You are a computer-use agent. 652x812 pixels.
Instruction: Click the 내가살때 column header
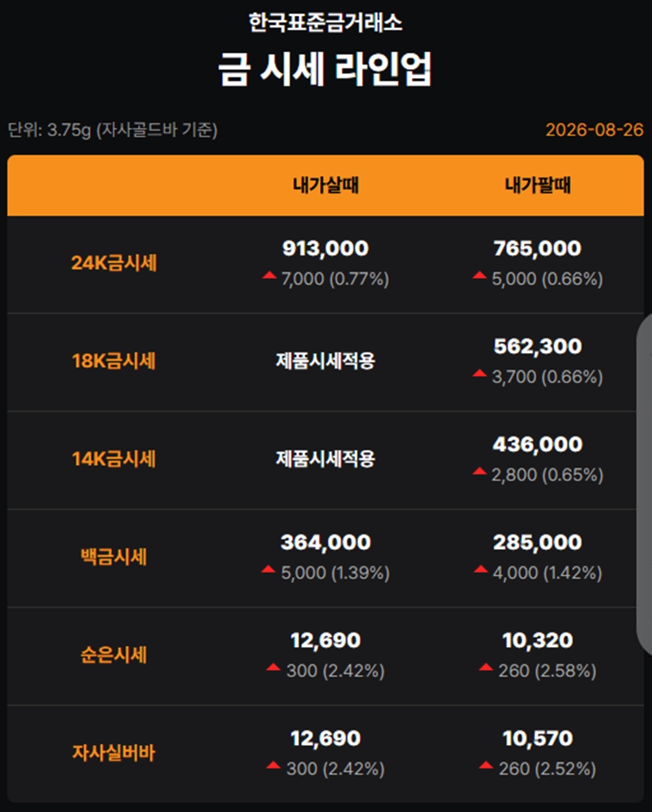[325, 185]
